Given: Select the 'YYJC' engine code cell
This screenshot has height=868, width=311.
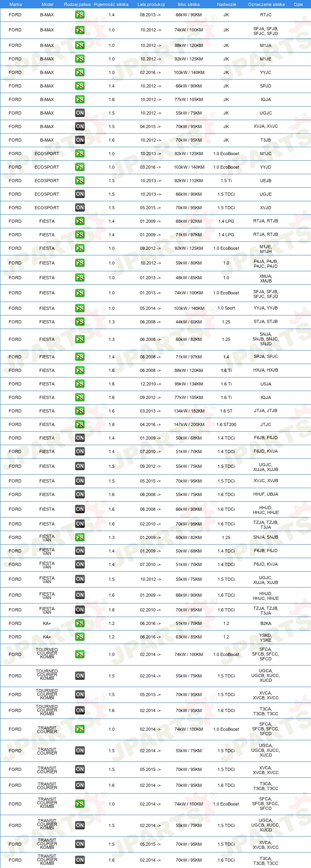Looking at the screenshot, I should (x=266, y=72).
